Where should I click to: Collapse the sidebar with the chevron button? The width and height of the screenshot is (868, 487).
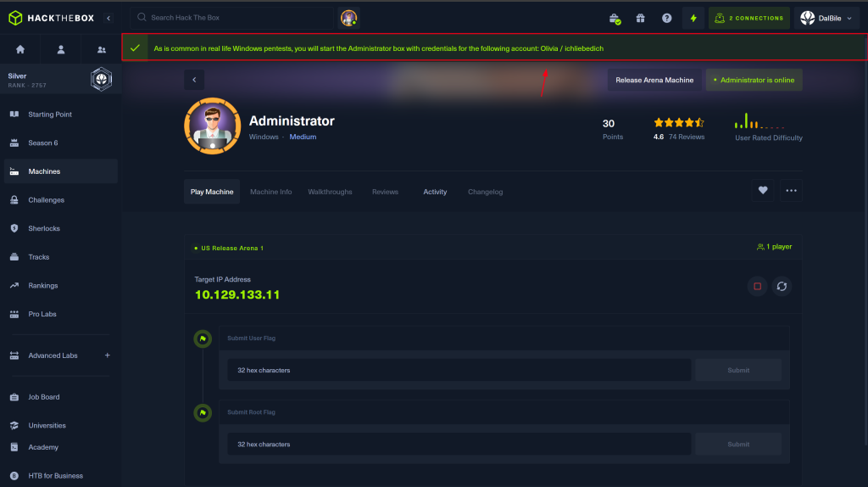click(x=108, y=19)
